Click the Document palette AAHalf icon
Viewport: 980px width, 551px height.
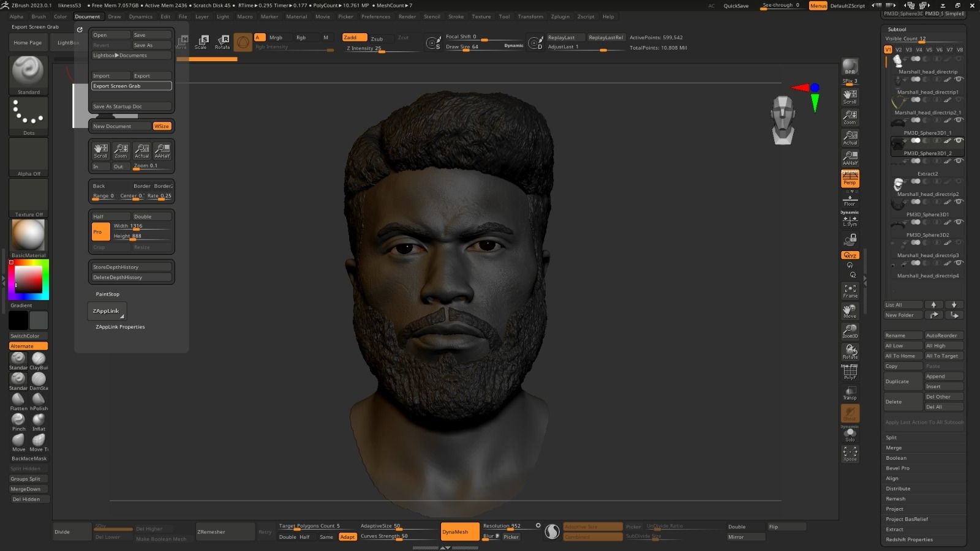162,151
